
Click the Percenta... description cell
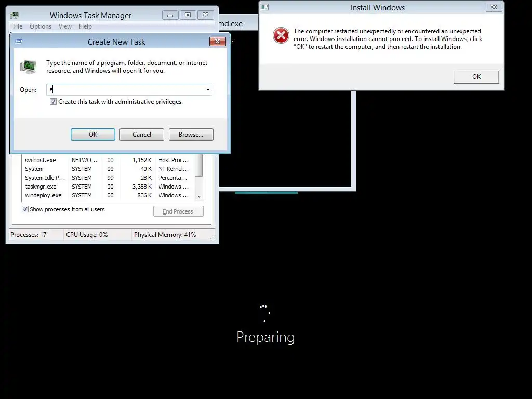tap(172, 178)
